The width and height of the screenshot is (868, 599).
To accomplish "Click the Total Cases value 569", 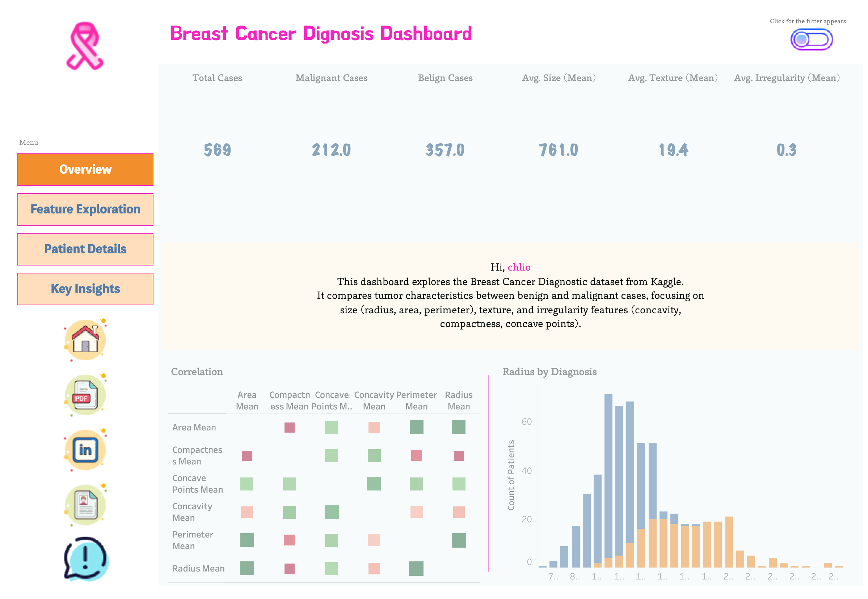I will click(217, 150).
